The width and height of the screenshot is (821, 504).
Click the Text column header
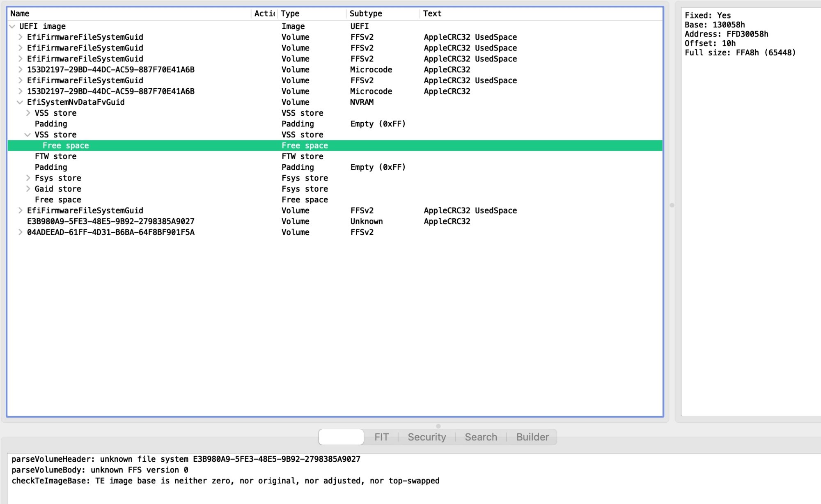pyautogui.click(x=432, y=14)
